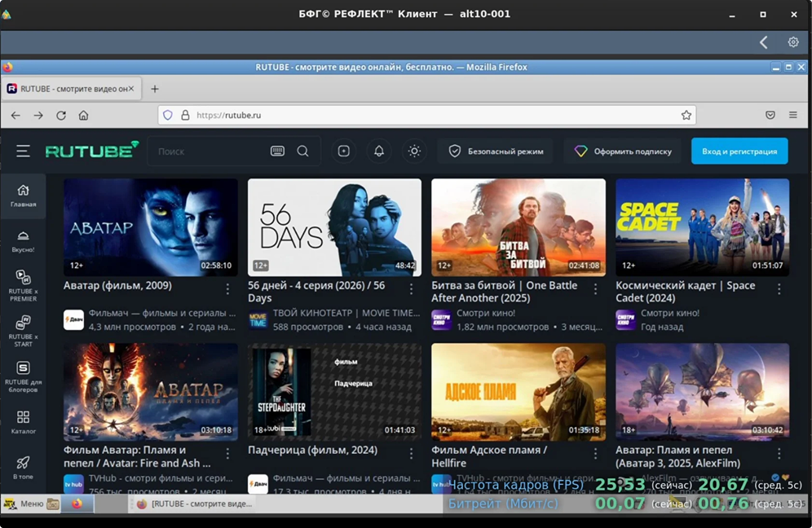Open the virtual keyboard in search
The height and width of the screenshot is (528, 812).
click(x=277, y=152)
